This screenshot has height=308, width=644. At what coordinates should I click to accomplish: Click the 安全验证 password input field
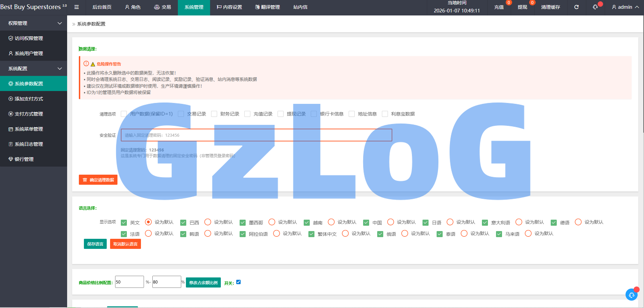(x=256, y=135)
